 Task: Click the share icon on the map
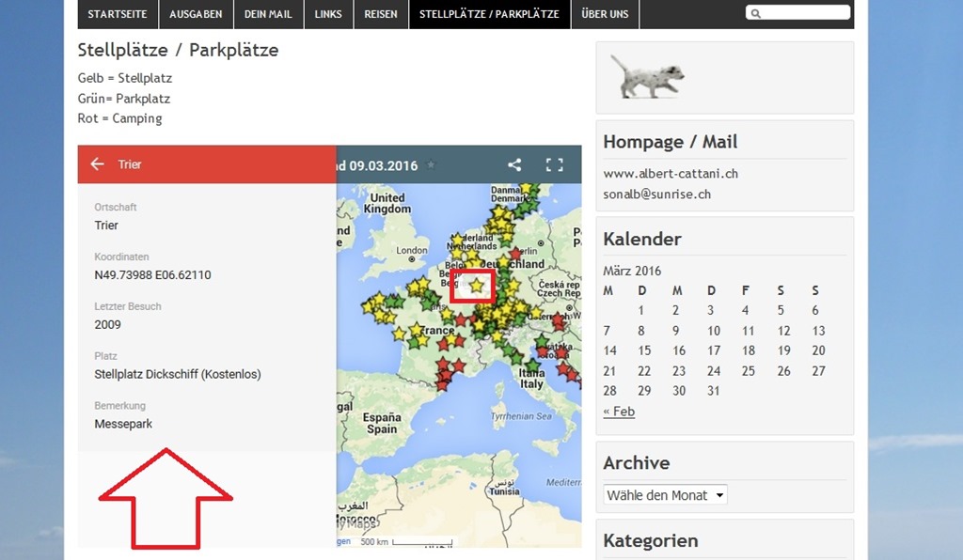point(514,164)
